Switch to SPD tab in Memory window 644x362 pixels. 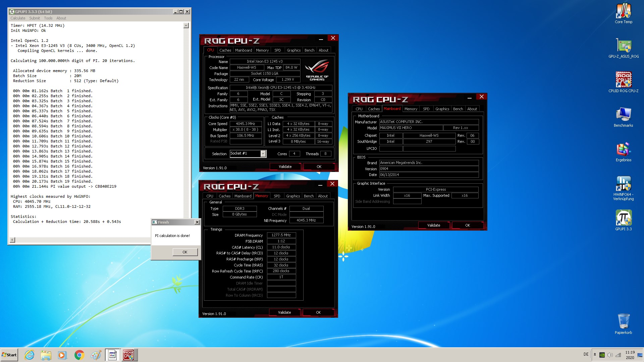click(277, 196)
